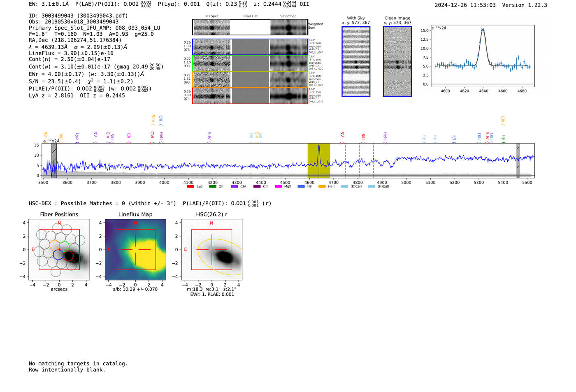This screenshot has height=392, width=576.
Task: Click the 'Cont(n) = 2.50(±0.04)e-17' line
Action: 70,59
